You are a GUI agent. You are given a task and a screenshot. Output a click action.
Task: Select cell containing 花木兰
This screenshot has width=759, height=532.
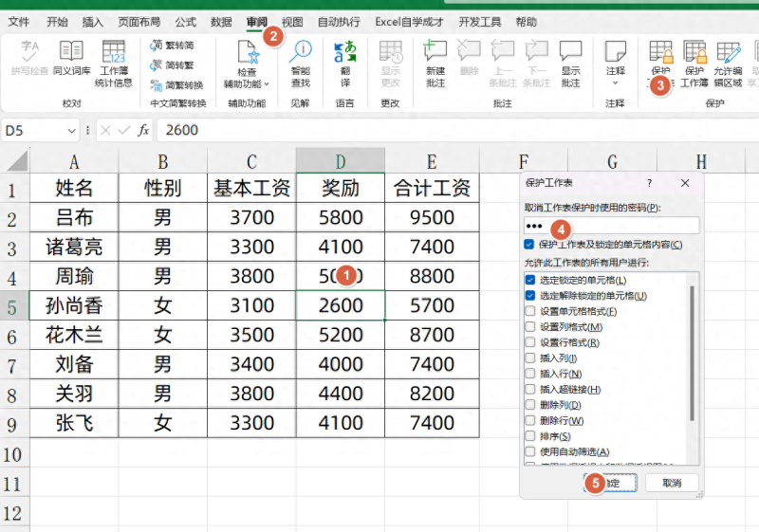pyautogui.click(x=74, y=335)
